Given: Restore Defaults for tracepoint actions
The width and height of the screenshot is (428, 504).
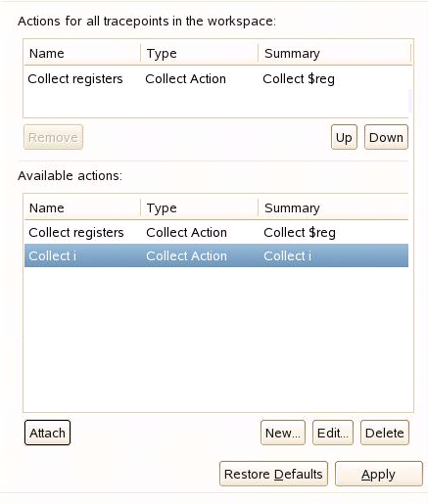Looking at the screenshot, I should (x=273, y=474).
